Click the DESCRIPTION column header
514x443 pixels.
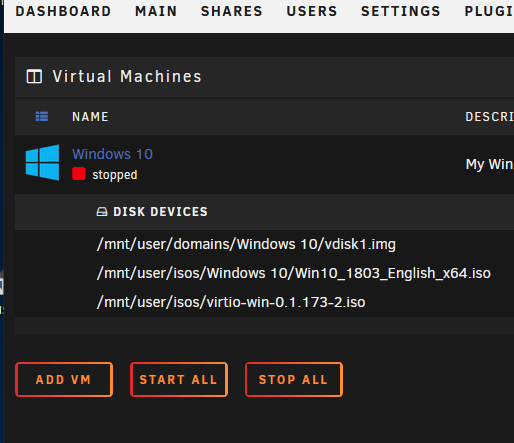tap(489, 117)
